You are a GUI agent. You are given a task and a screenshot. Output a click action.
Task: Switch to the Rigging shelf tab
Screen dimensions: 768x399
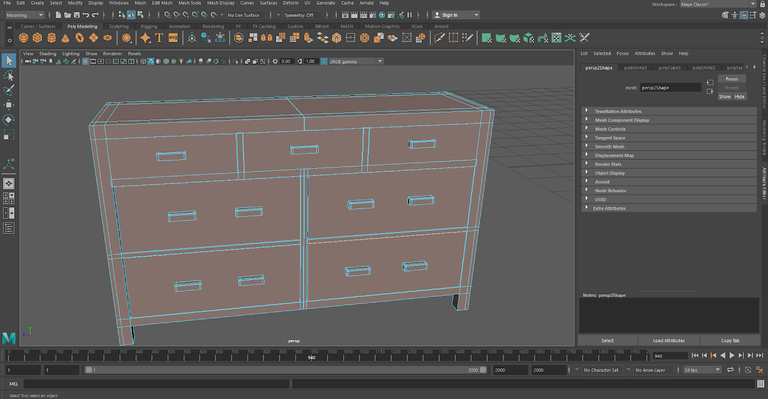pos(149,26)
